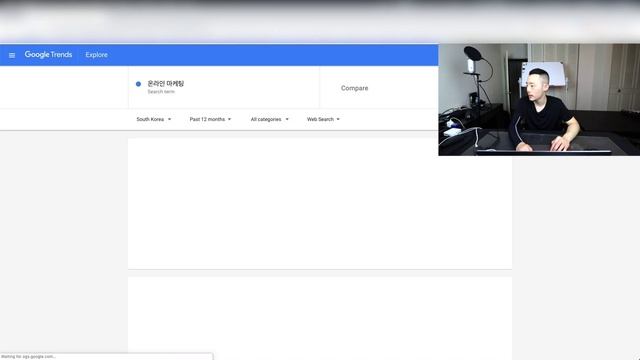Image resolution: width=640 pixels, height=360 pixels.
Task: Click the Google Trends logo
Action: [x=48, y=55]
